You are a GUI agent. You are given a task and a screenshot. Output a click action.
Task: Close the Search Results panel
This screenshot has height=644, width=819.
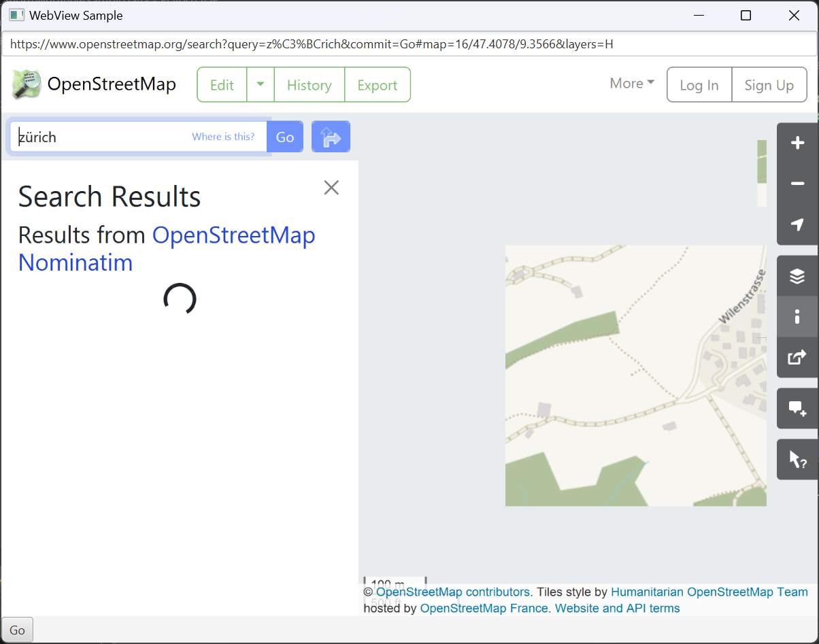tap(331, 188)
